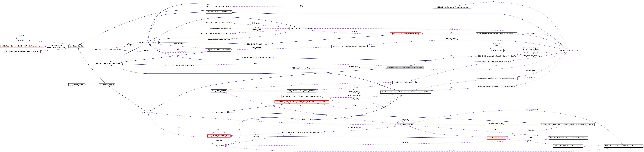Click the red ACE_Thread_Descriptor_Base node
Image resolution: width=644 pixels, height=152 pixels.
pyautogui.click(x=219, y=136)
